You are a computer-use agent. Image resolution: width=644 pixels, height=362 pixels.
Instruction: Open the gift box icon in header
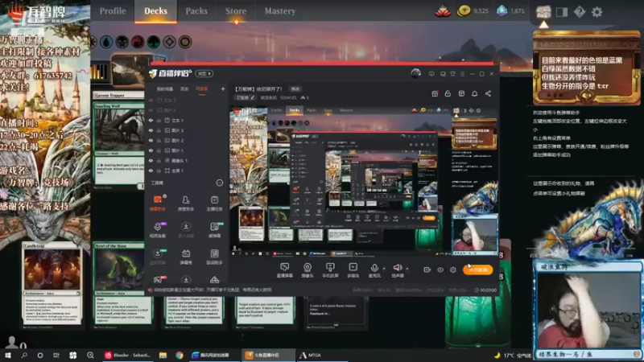435,93
